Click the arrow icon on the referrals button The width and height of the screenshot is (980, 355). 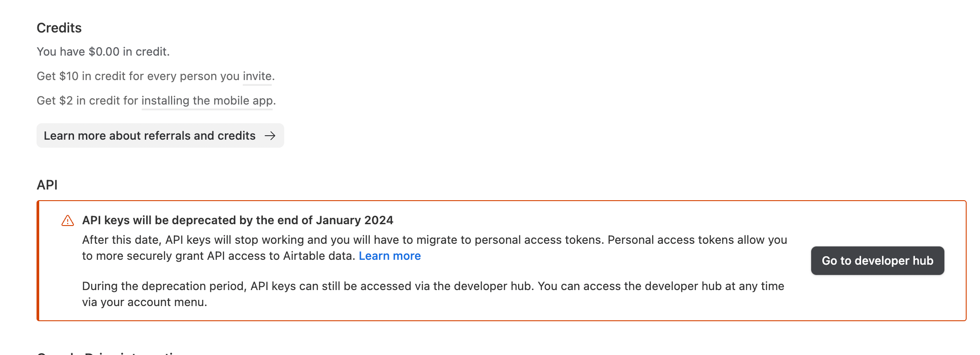(x=270, y=136)
